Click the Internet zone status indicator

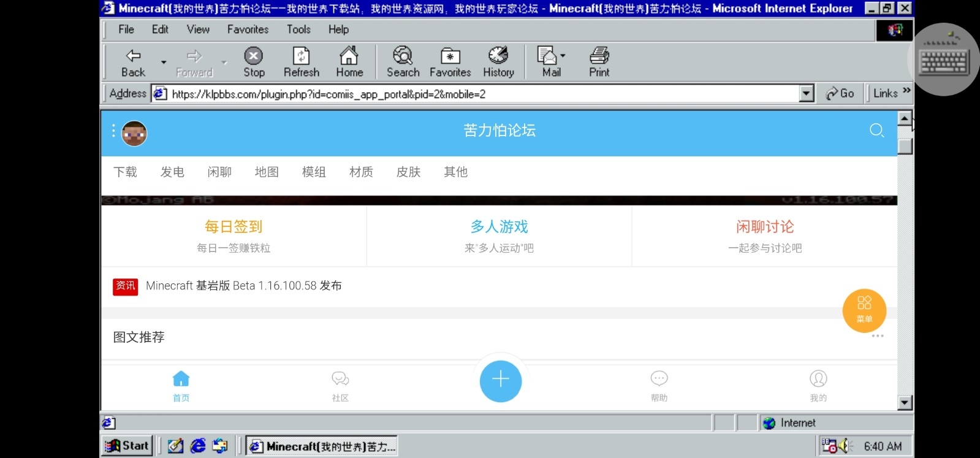click(836, 422)
